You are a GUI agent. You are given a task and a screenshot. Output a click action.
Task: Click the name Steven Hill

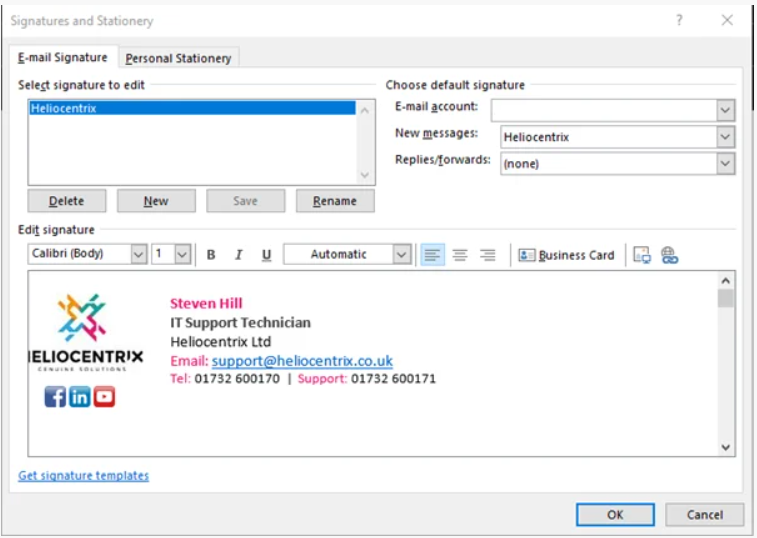tap(206, 303)
